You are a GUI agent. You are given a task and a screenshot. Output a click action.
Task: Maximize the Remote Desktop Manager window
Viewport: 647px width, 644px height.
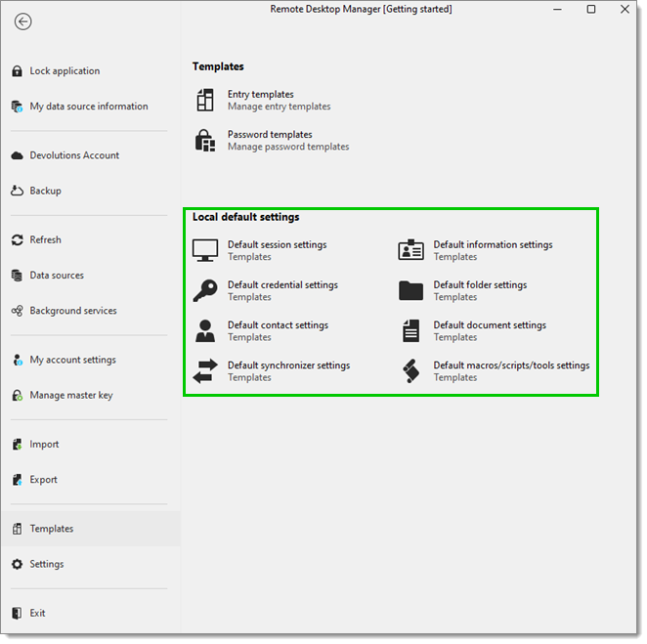pos(591,9)
